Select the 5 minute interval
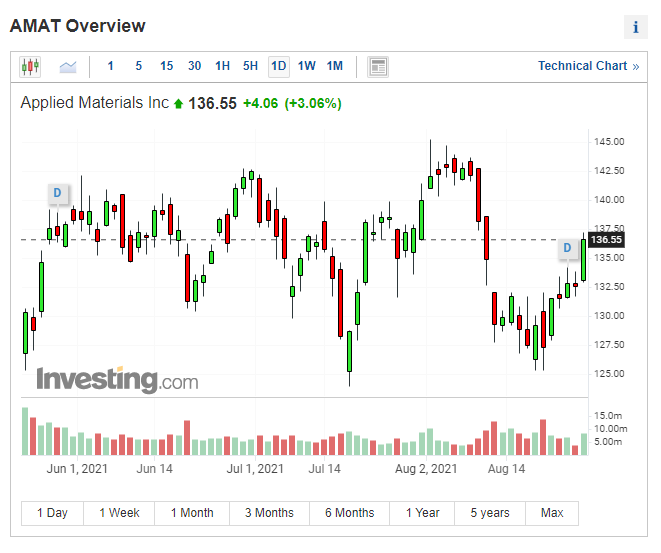The image size is (661, 553). pos(139,66)
